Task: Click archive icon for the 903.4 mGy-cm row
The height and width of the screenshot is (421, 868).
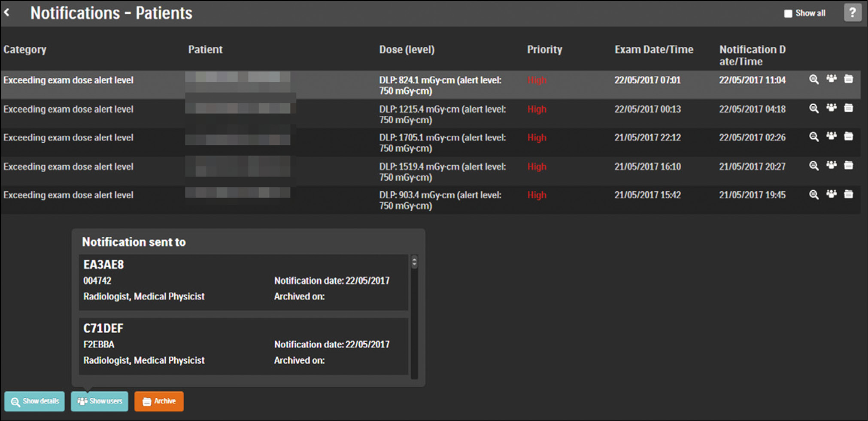Action: coord(849,194)
